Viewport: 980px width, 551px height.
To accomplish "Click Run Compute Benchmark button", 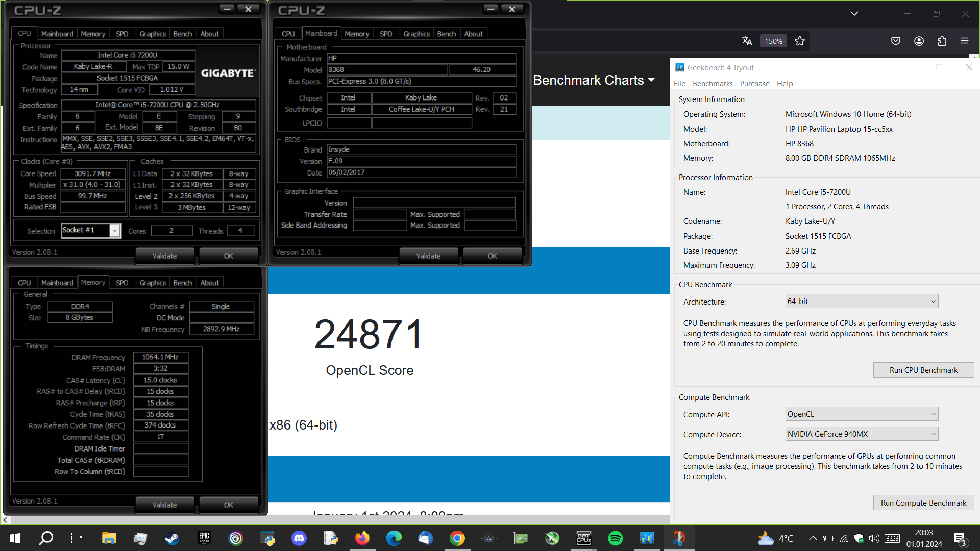I will (x=923, y=503).
